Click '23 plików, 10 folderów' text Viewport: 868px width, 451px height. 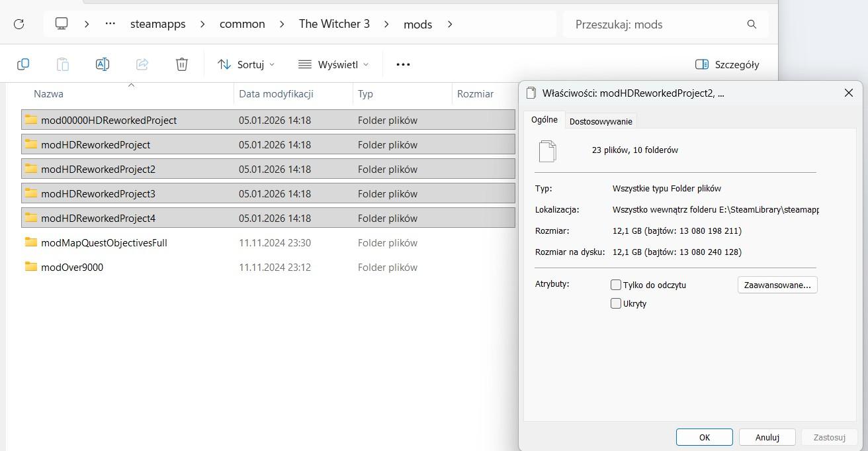(x=635, y=150)
